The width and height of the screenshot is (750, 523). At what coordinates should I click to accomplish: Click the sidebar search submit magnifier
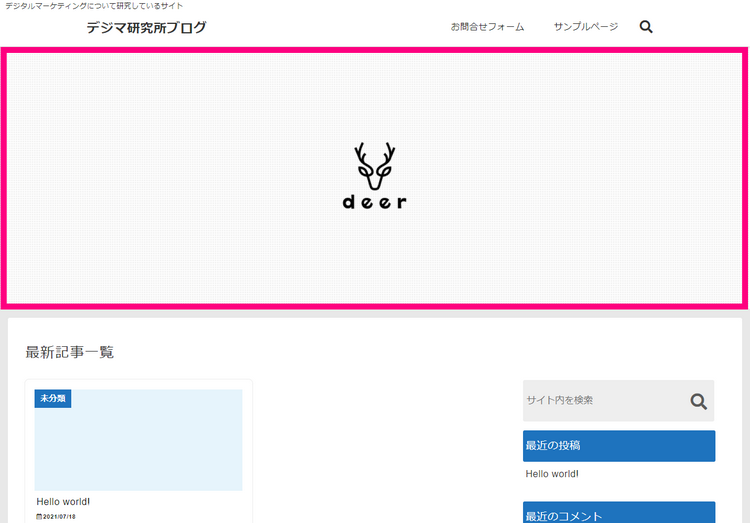(698, 401)
